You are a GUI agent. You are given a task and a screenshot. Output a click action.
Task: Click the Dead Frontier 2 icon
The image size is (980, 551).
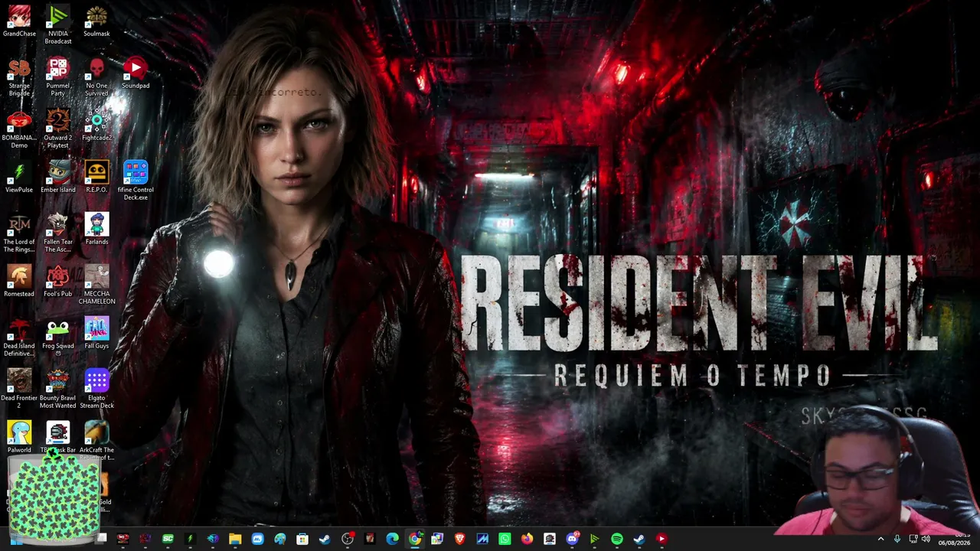tap(19, 390)
